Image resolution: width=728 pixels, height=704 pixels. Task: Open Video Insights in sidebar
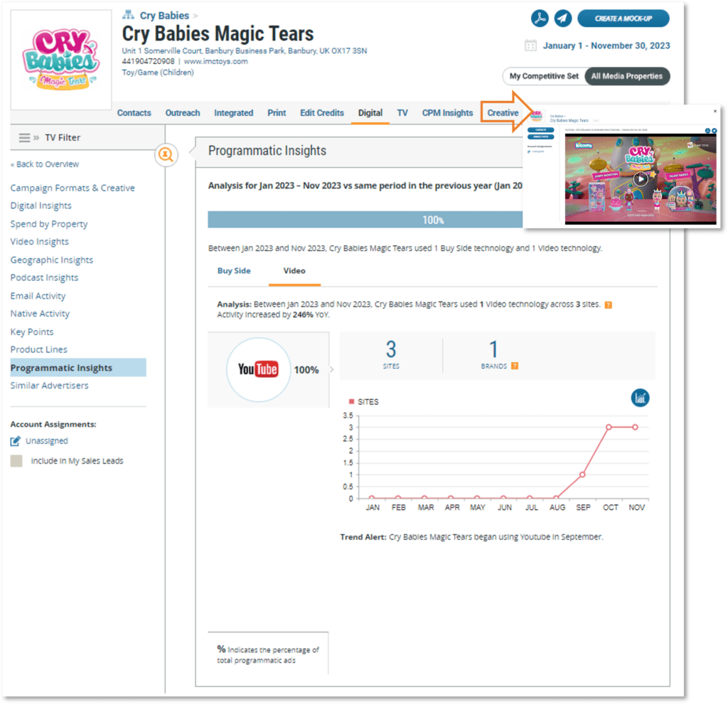[40, 242]
